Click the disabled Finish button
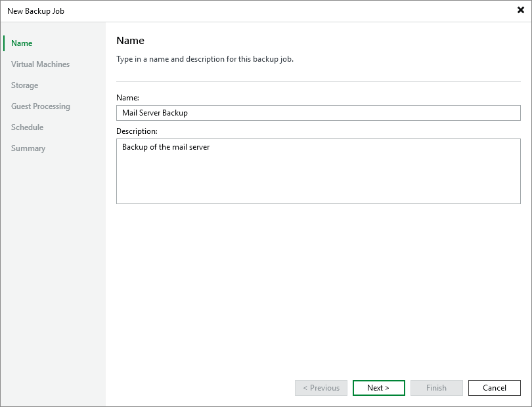 [x=436, y=388]
